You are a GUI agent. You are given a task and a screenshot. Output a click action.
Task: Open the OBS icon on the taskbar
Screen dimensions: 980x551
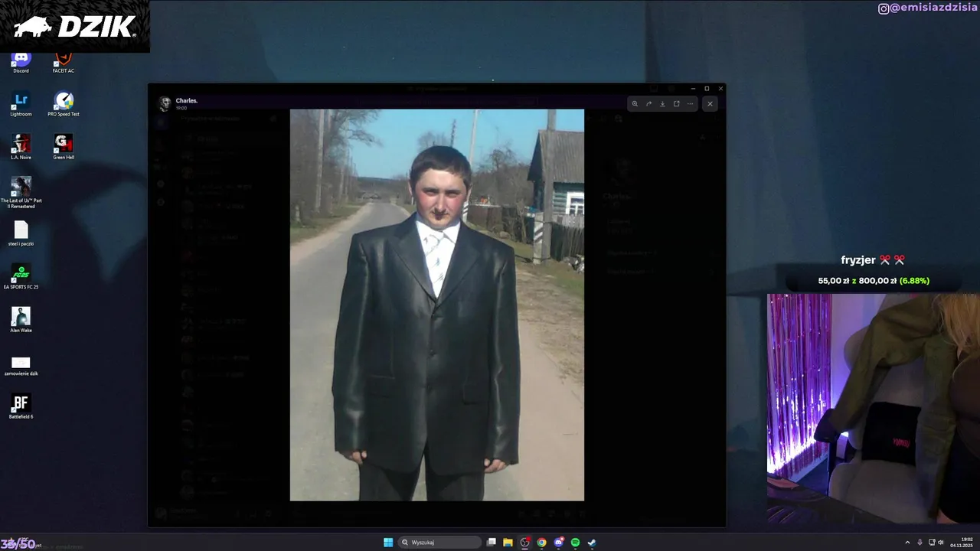pos(524,543)
